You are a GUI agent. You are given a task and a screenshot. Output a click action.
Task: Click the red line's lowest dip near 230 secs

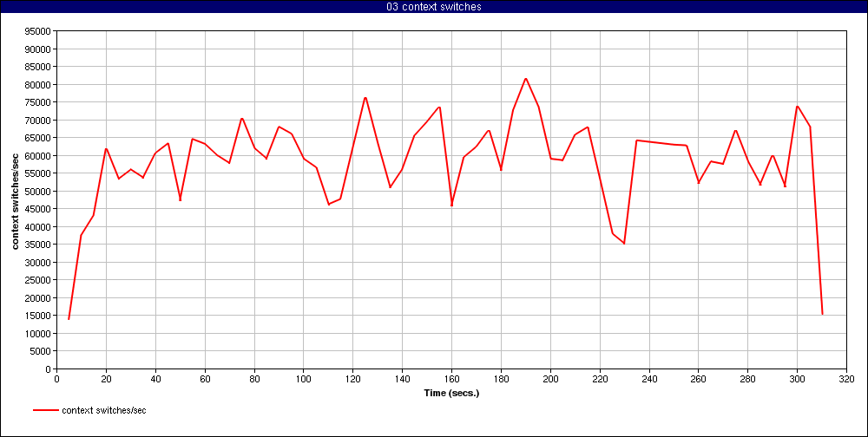(624, 244)
